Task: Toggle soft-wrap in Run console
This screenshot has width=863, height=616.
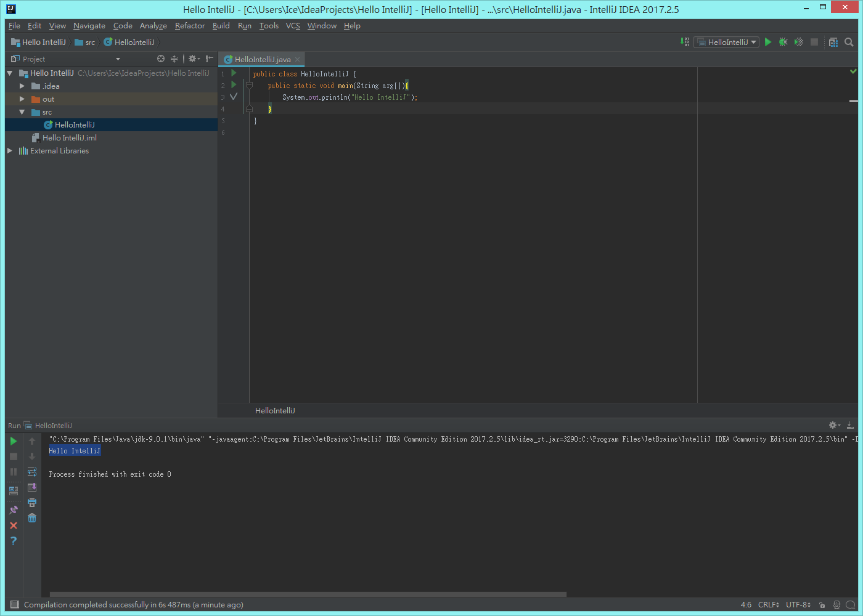Action: click(32, 472)
